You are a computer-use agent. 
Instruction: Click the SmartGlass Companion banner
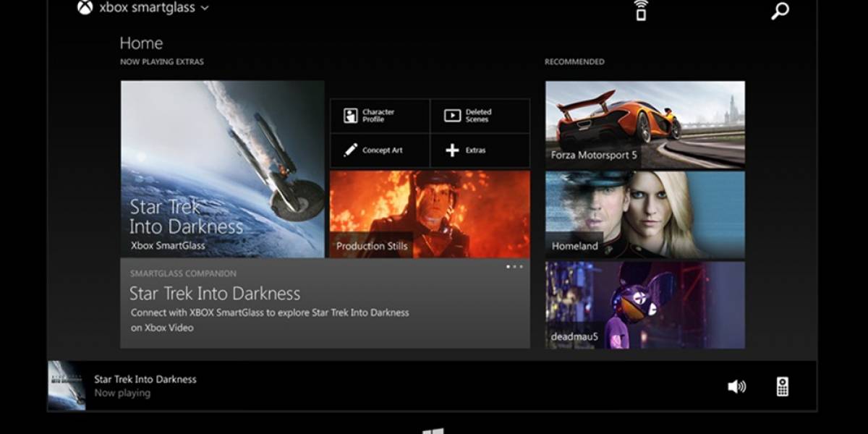325,303
